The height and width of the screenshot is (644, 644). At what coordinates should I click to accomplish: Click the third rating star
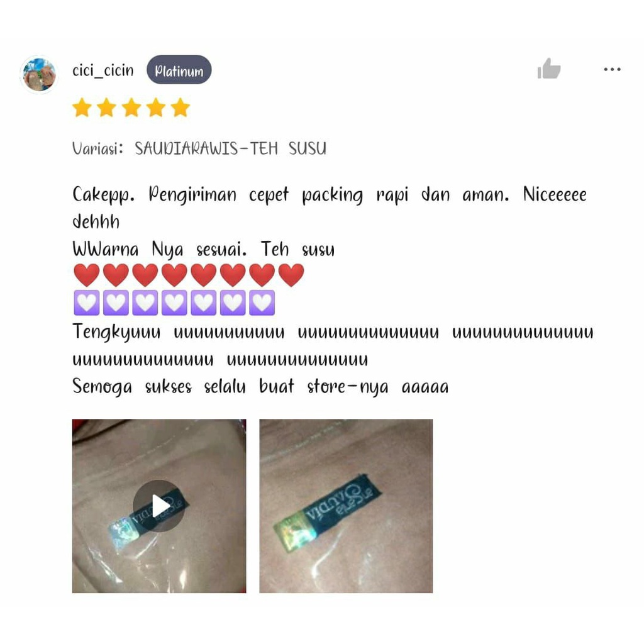click(131, 108)
